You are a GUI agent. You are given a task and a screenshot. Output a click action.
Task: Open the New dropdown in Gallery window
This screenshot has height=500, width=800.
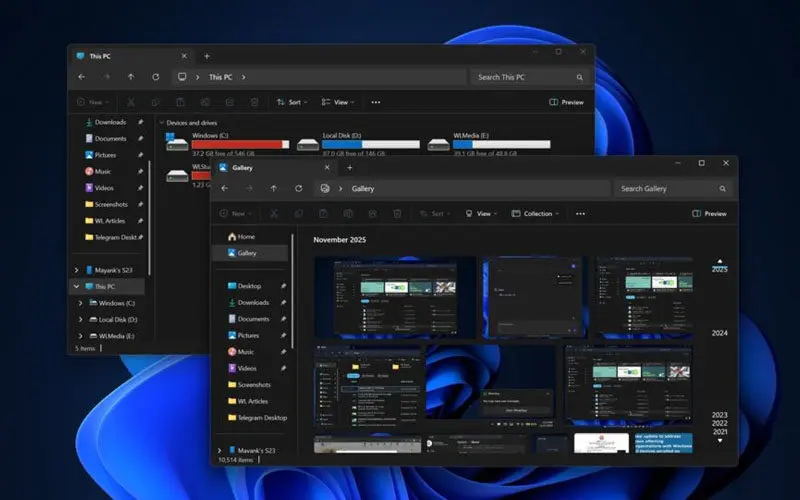(x=235, y=213)
